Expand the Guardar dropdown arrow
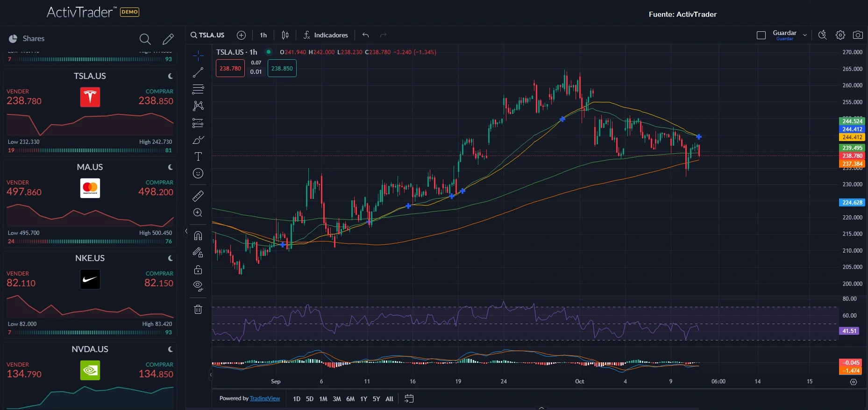The width and height of the screenshot is (868, 410). click(805, 35)
